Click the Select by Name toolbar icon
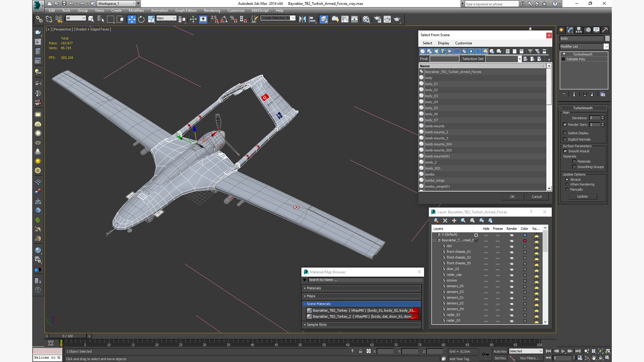 click(101, 19)
